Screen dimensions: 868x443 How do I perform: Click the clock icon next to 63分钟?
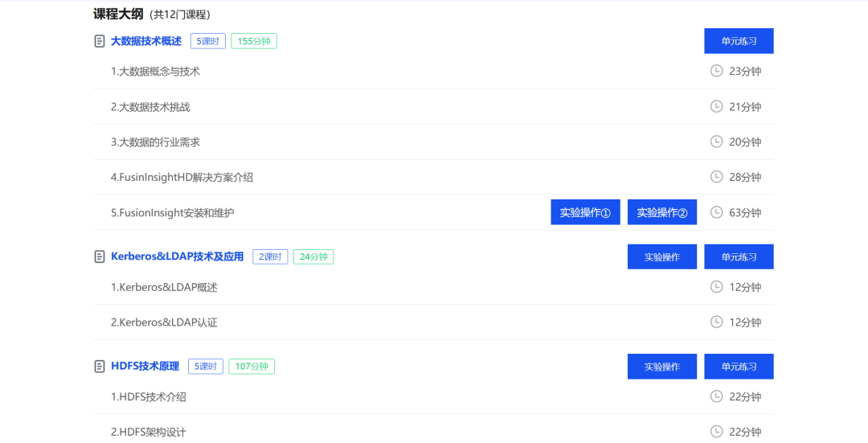pyautogui.click(x=716, y=212)
